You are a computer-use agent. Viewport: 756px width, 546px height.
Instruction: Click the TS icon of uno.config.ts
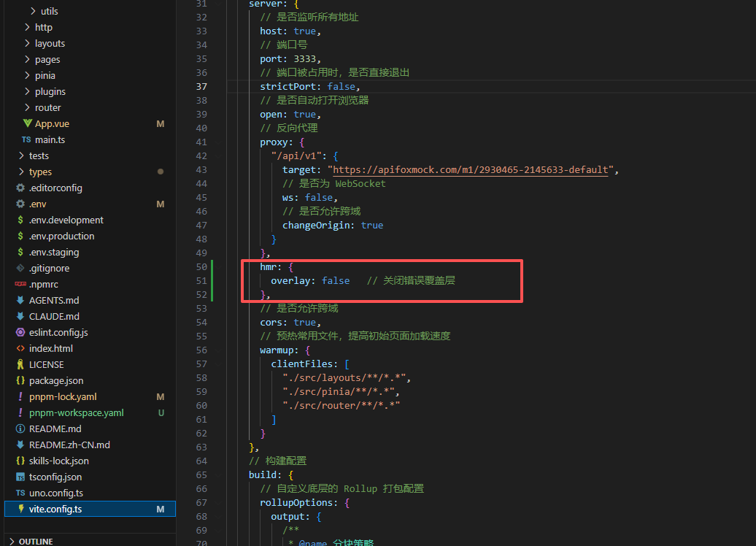click(20, 493)
